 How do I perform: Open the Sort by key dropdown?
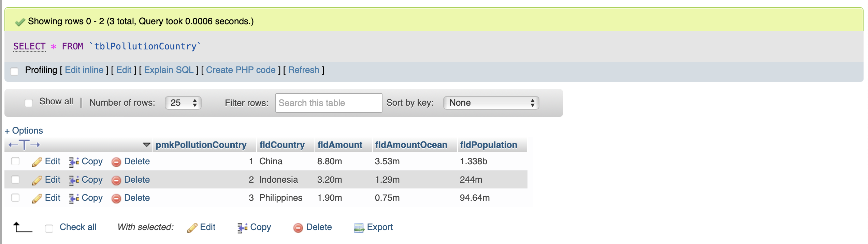pyautogui.click(x=491, y=103)
